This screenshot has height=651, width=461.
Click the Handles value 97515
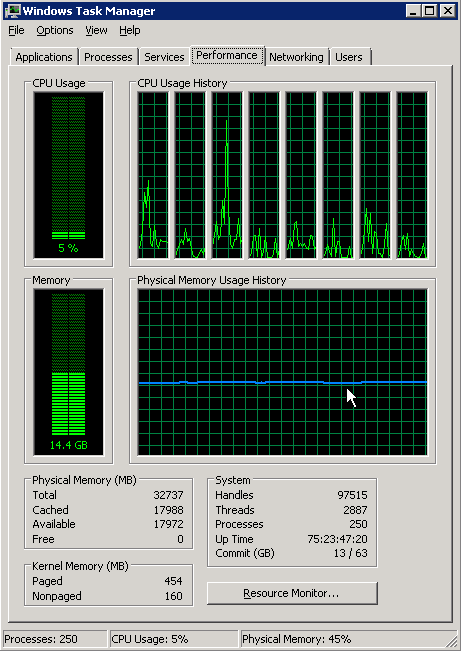pos(352,495)
